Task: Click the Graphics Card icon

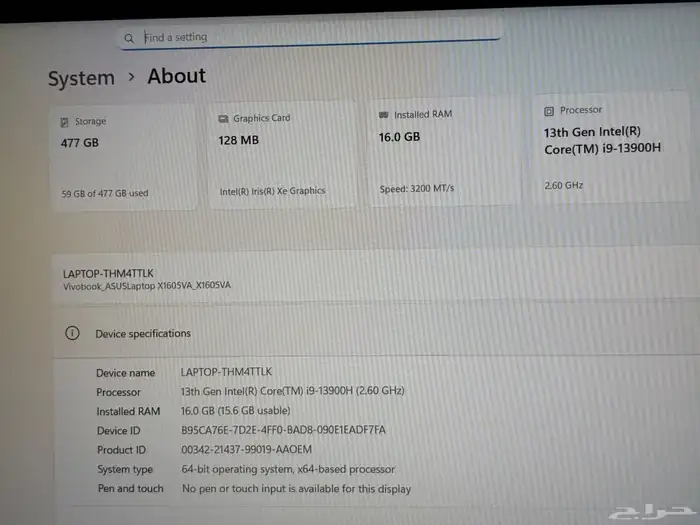Action: coord(223,118)
